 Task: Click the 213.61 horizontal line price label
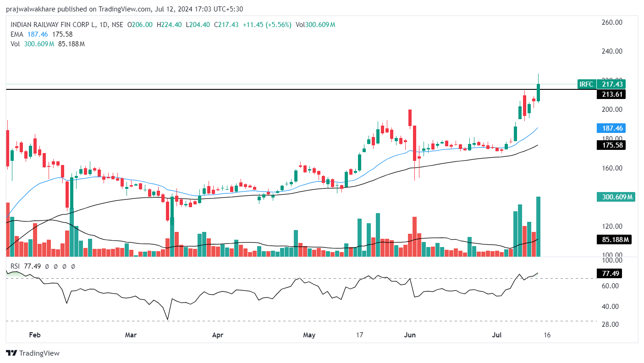(x=611, y=94)
